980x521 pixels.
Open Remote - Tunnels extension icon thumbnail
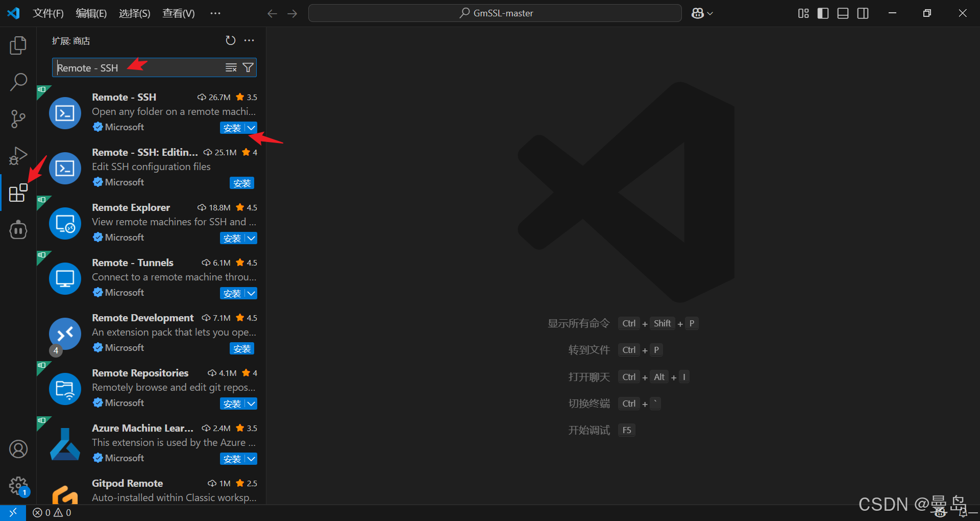coord(65,278)
